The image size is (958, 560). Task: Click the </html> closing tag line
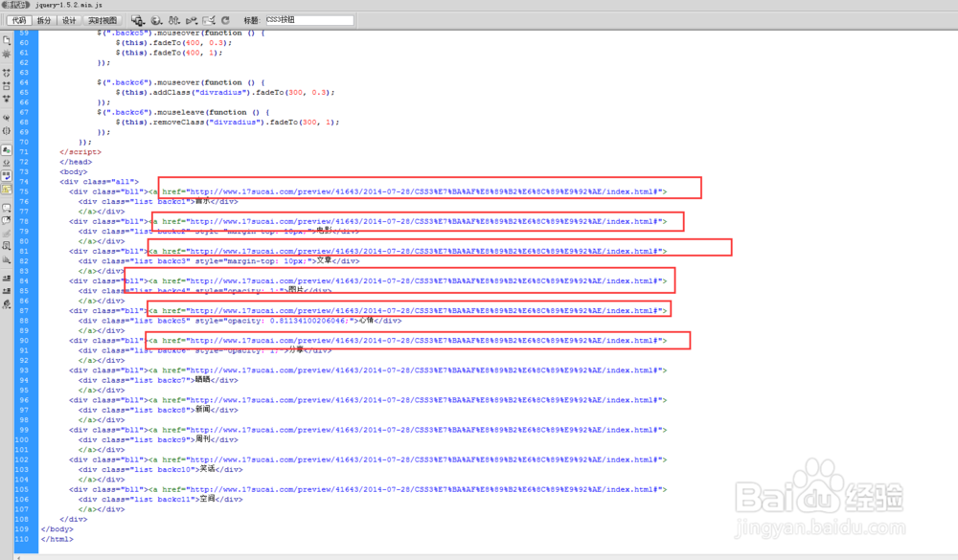click(x=57, y=539)
